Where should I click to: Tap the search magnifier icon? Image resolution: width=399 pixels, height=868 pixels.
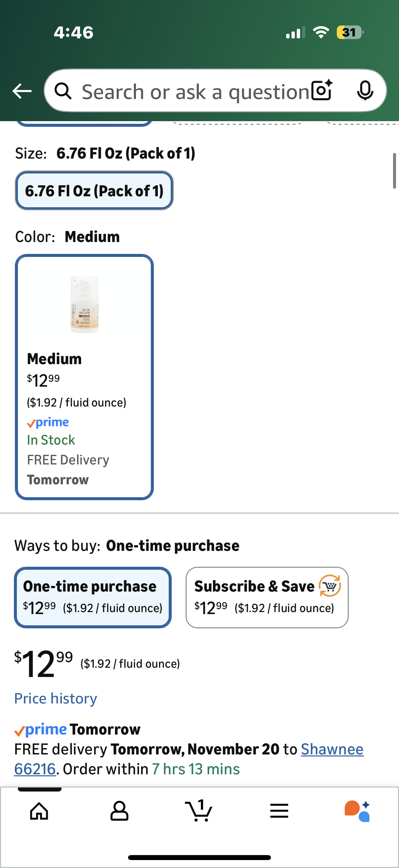tap(63, 91)
